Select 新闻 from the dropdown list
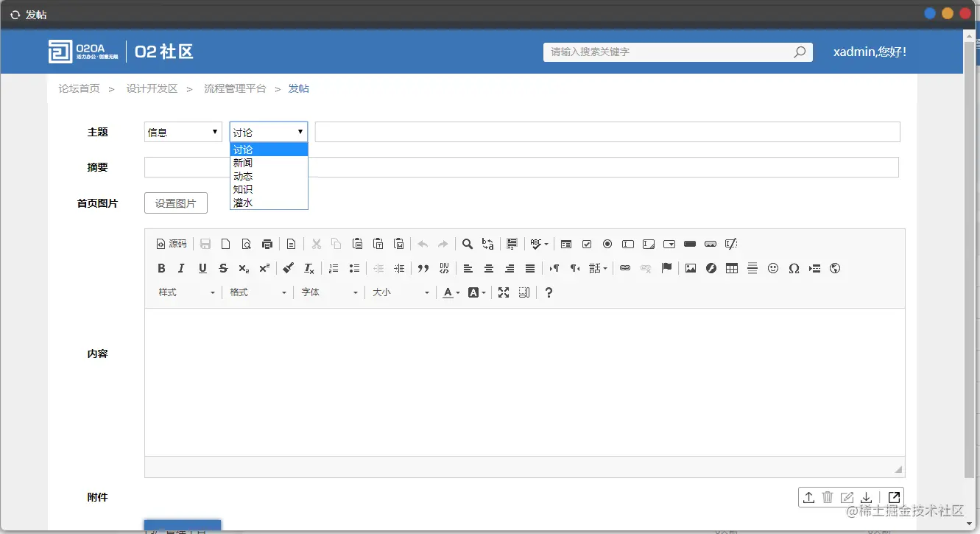Image resolution: width=980 pixels, height=534 pixels. click(269, 163)
